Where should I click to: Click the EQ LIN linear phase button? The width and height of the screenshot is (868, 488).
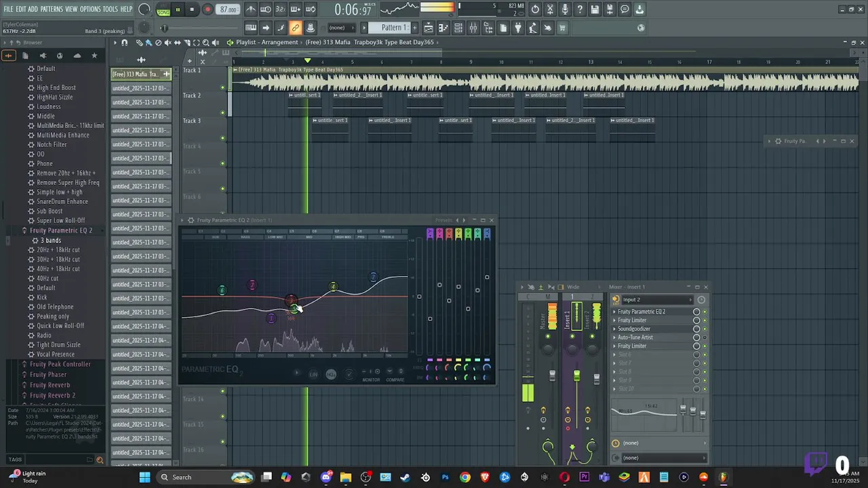point(313,374)
